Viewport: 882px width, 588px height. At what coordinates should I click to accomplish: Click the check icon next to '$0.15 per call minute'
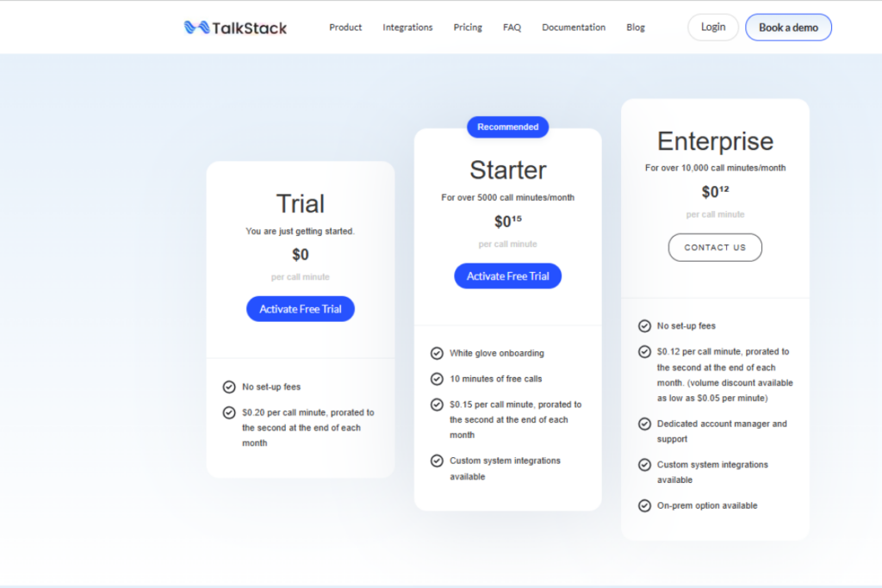(437, 405)
